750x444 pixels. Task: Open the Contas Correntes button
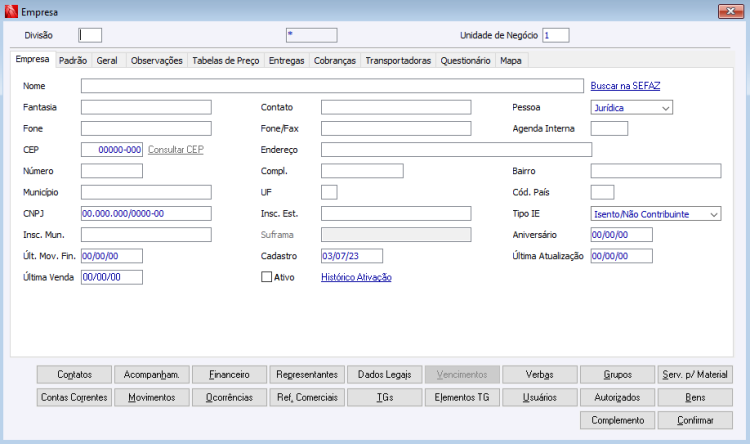tap(74, 397)
